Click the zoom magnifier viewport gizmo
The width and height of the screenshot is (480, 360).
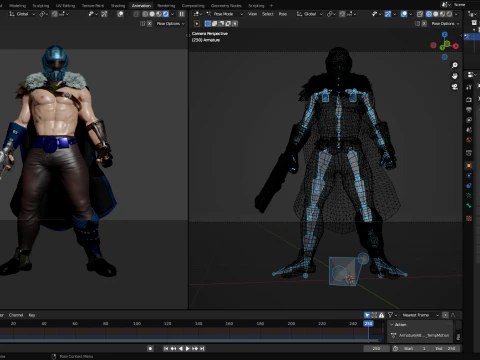pyautogui.click(x=455, y=65)
